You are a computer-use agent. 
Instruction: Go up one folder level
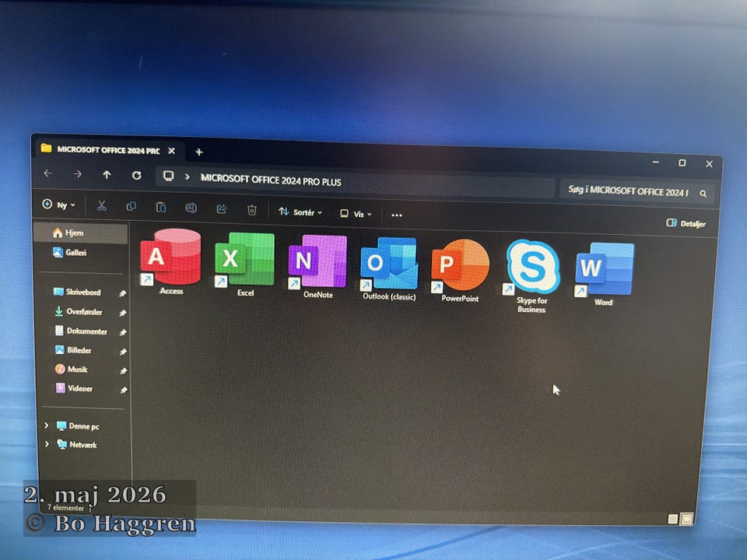coord(107,175)
